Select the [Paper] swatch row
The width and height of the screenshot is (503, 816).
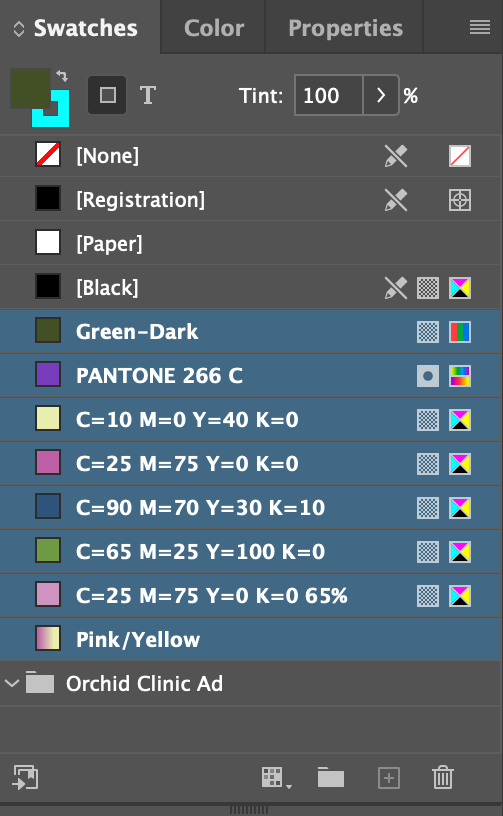(x=250, y=243)
